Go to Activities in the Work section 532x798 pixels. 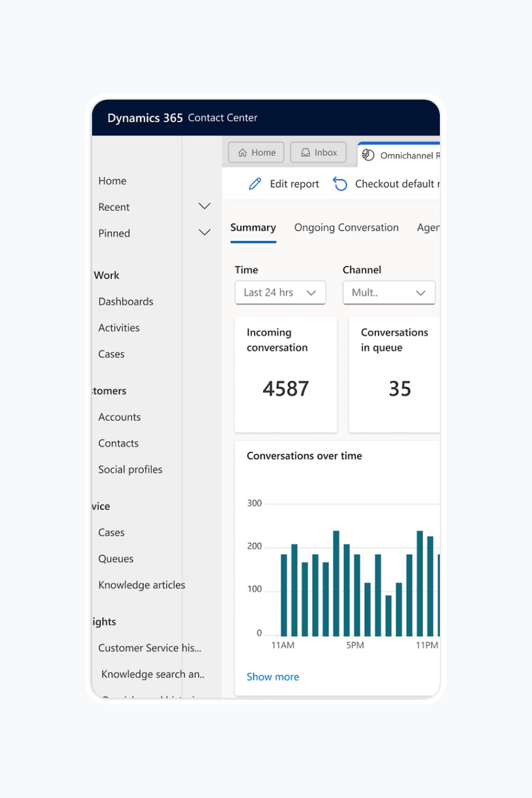point(119,328)
